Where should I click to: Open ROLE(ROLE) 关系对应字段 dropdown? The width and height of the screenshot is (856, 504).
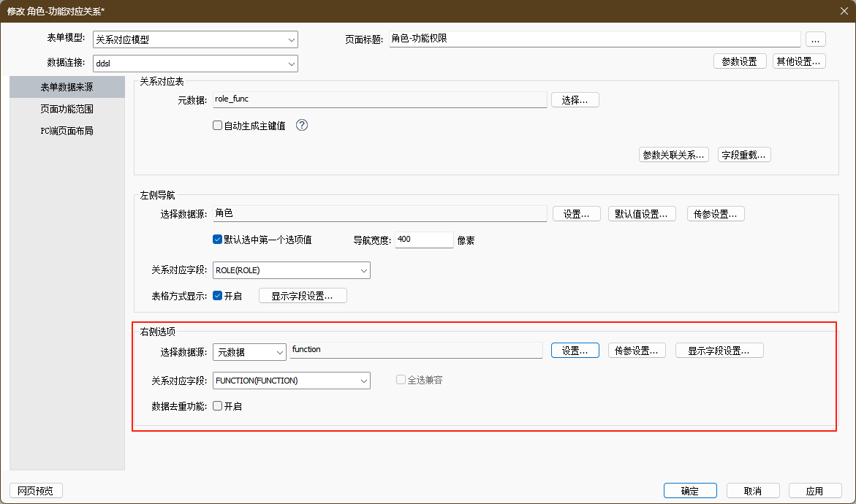click(291, 270)
